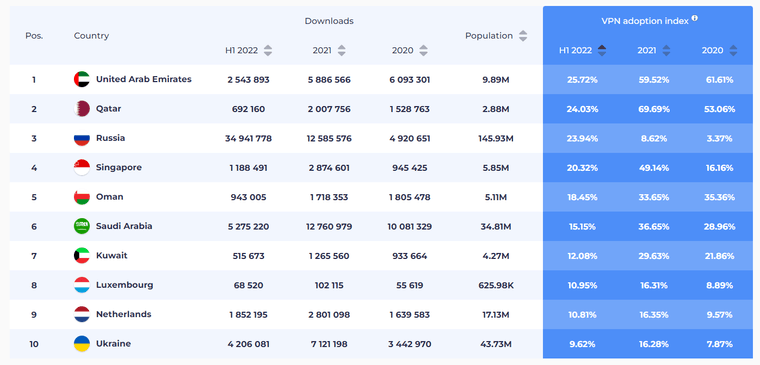The height and width of the screenshot is (365, 760).
Task: Click UAE downloads value 2 543 893
Action: 248,79
